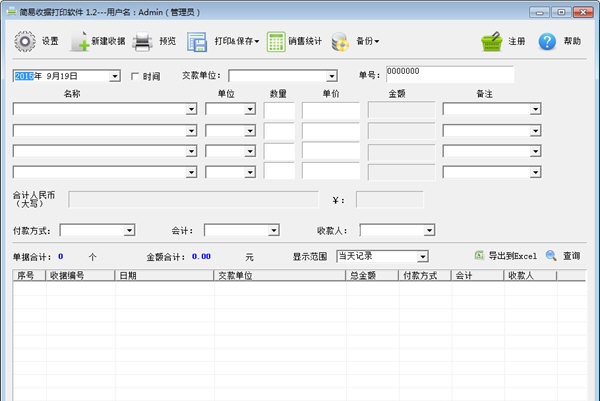Screen dimensions: 600x401
Task: Click the New Receipt (新建收据) icon
Action: pyautogui.click(x=79, y=42)
